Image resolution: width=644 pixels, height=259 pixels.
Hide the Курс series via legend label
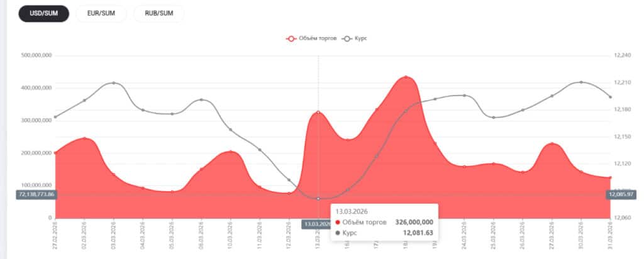361,39
